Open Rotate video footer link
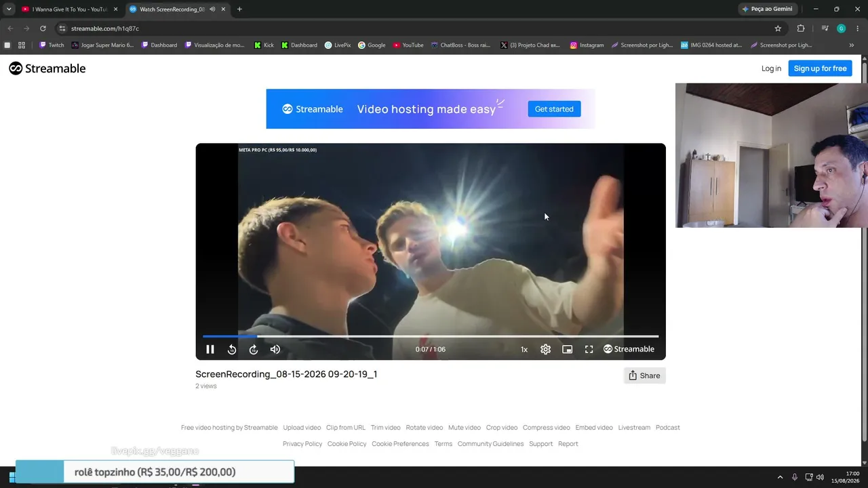868x488 pixels. (425, 428)
